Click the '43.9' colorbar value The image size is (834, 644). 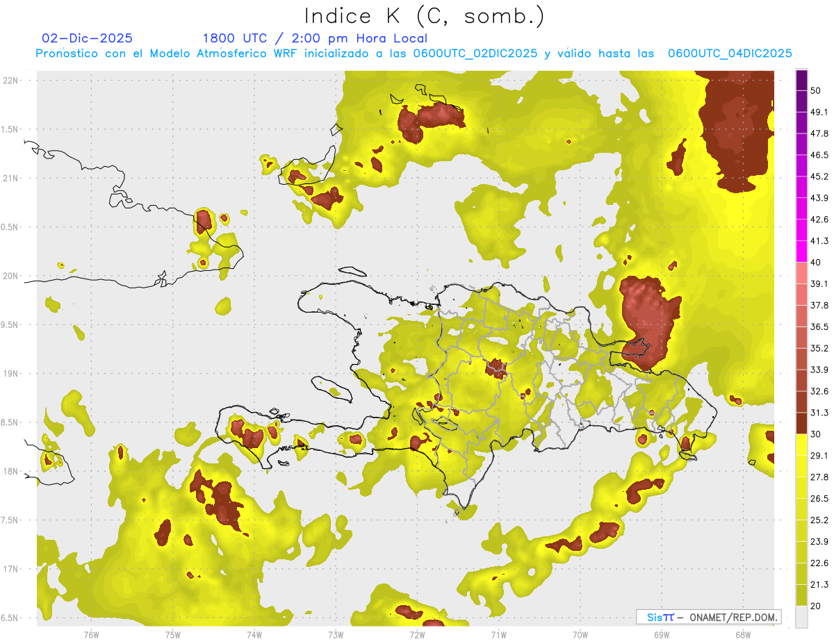(820, 198)
